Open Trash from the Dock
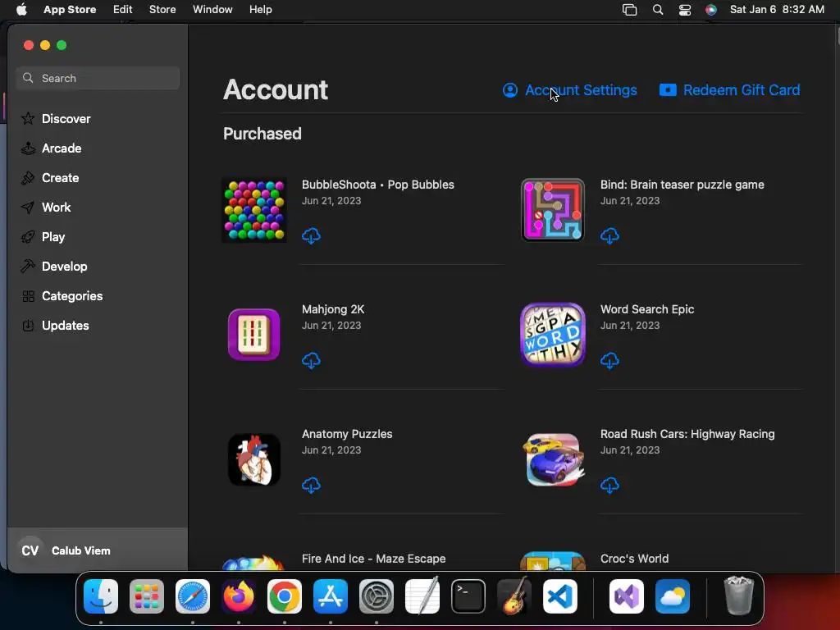 point(739,596)
